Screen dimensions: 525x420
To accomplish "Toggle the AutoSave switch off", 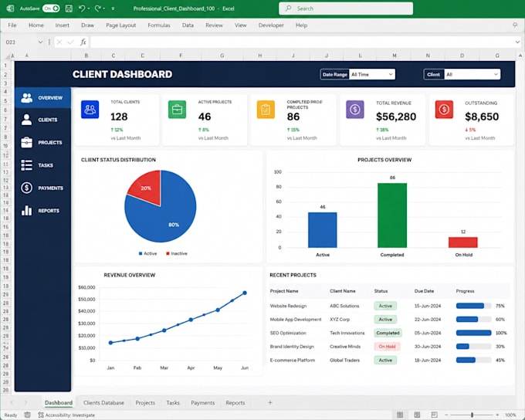I will tap(51, 8).
